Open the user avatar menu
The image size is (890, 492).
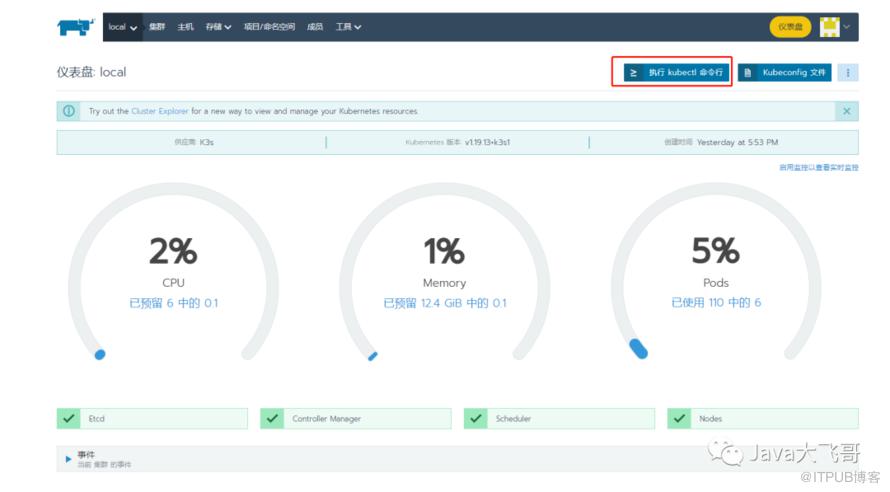(x=834, y=27)
